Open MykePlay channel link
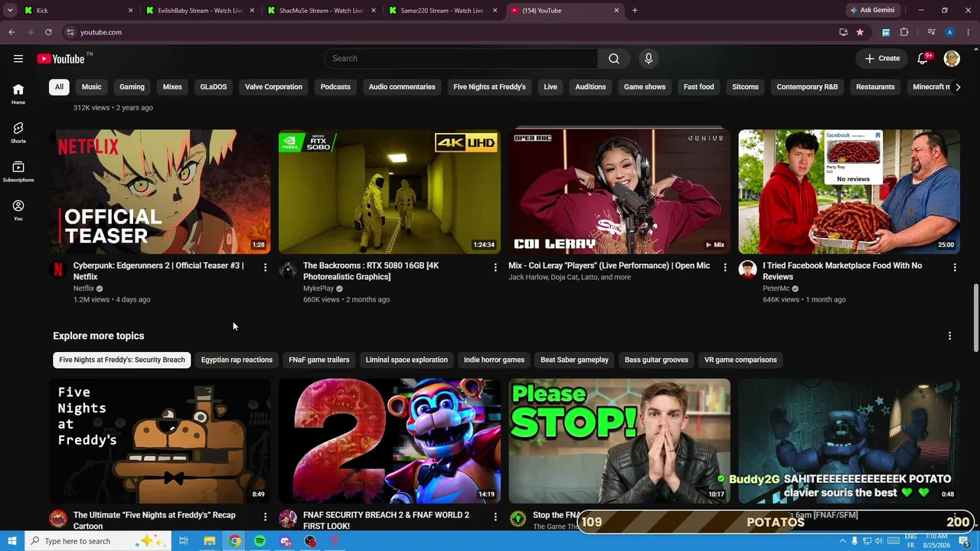 318,289
